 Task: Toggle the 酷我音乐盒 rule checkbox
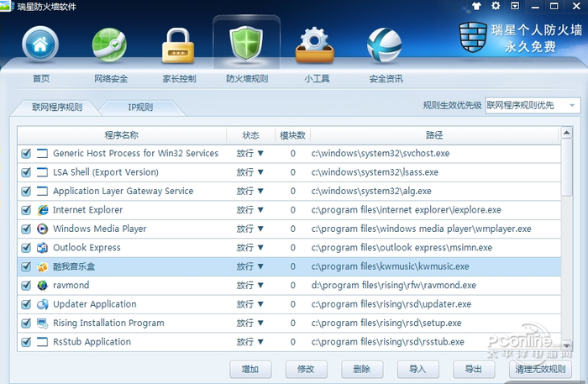click(x=26, y=266)
